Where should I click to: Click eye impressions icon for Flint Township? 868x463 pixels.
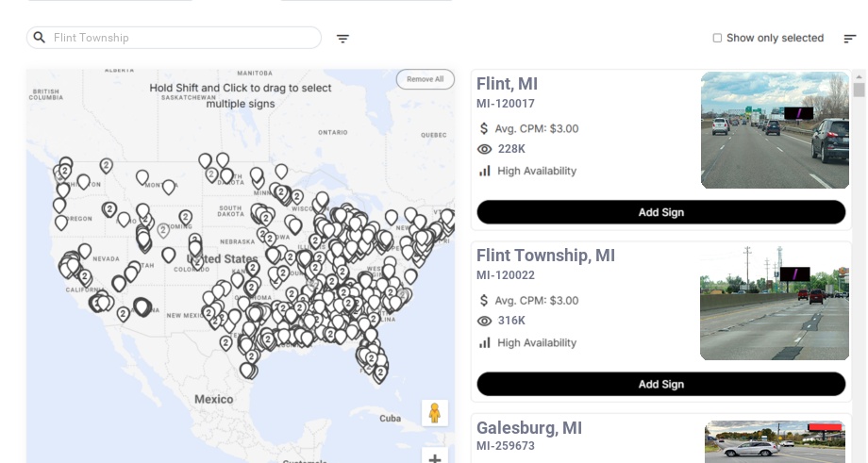coord(485,322)
